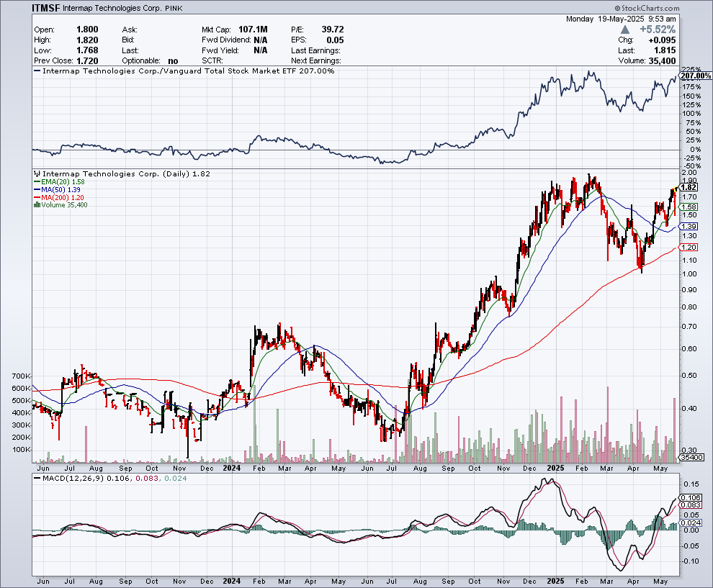Click the 0.083 signal axis tag

tap(691, 505)
